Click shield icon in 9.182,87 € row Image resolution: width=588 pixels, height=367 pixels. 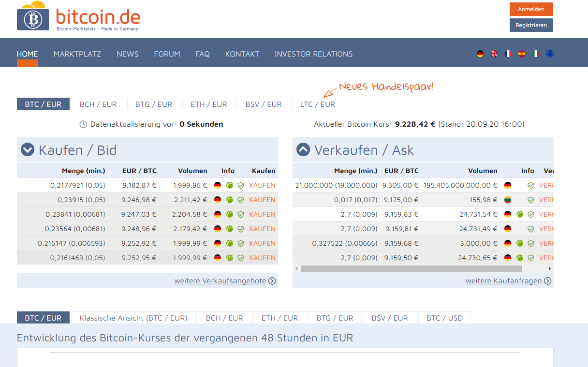[241, 185]
